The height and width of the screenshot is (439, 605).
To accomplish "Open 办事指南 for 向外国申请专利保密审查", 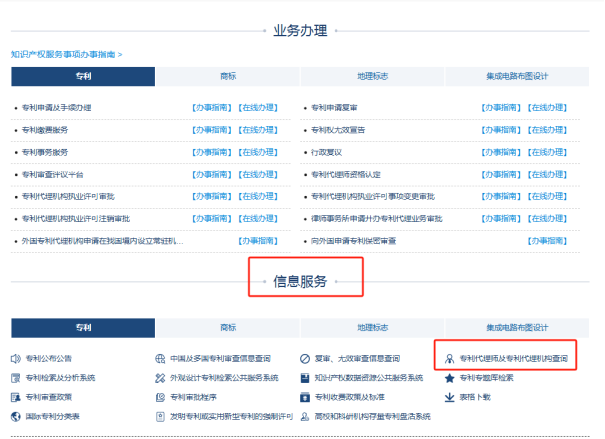I will pyautogui.click(x=549, y=241).
